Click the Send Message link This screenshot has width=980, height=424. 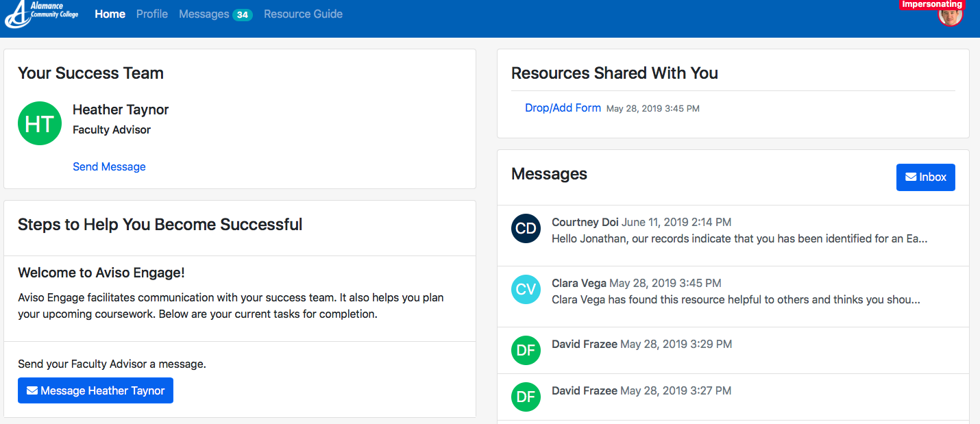pyautogui.click(x=109, y=166)
